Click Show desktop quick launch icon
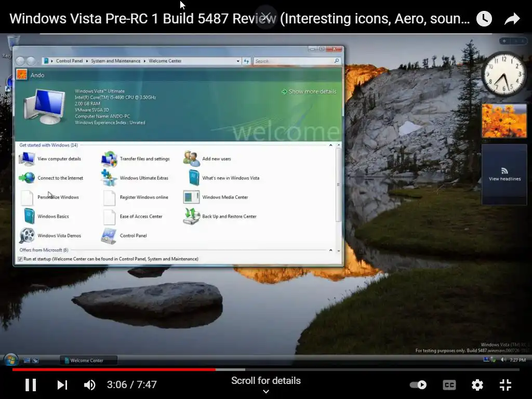The image size is (532, 399). 27,361
